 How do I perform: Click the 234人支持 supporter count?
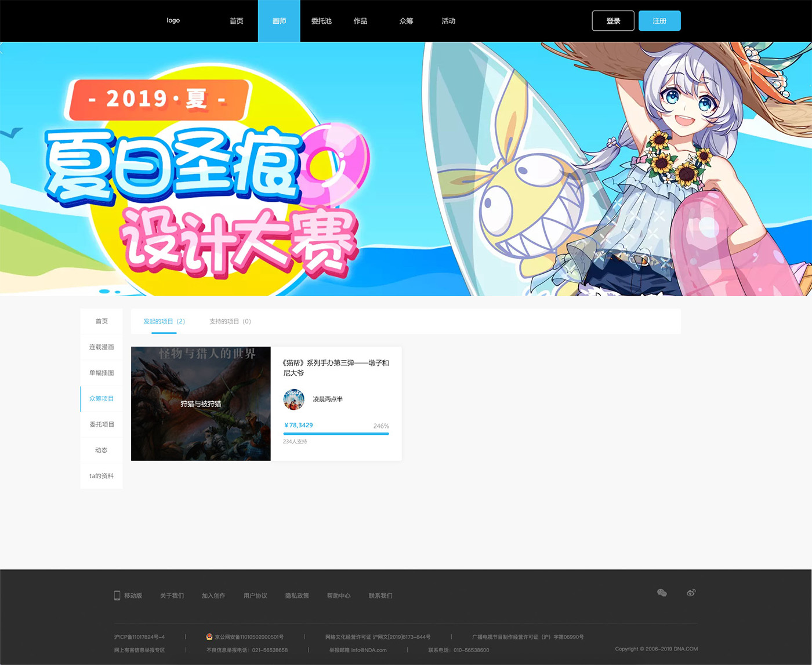coord(295,442)
